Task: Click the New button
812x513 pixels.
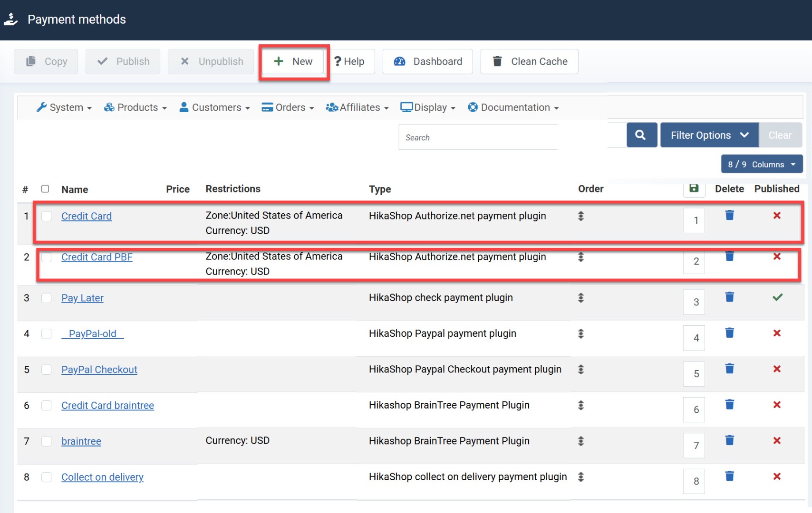Action: tap(294, 62)
